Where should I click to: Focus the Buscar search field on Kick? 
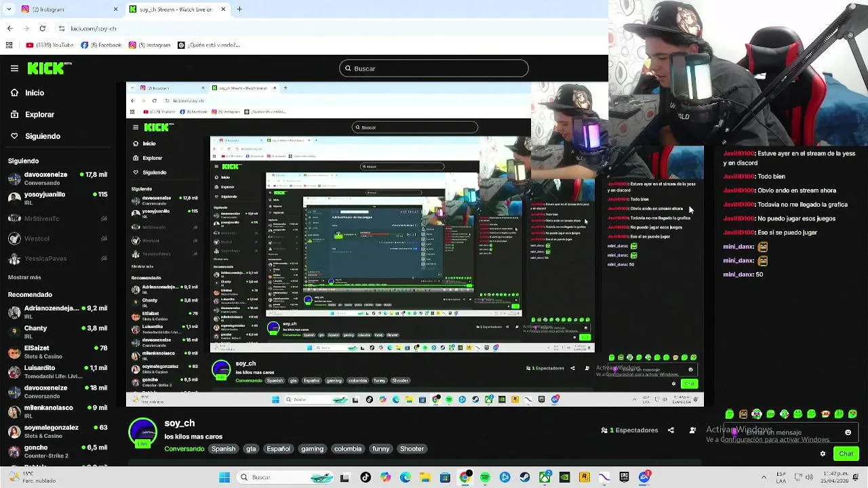pos(434,68)
